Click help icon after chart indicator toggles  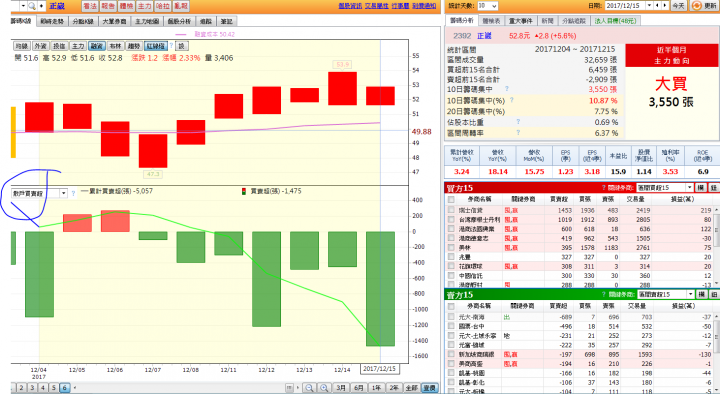[x=171, y=46]
